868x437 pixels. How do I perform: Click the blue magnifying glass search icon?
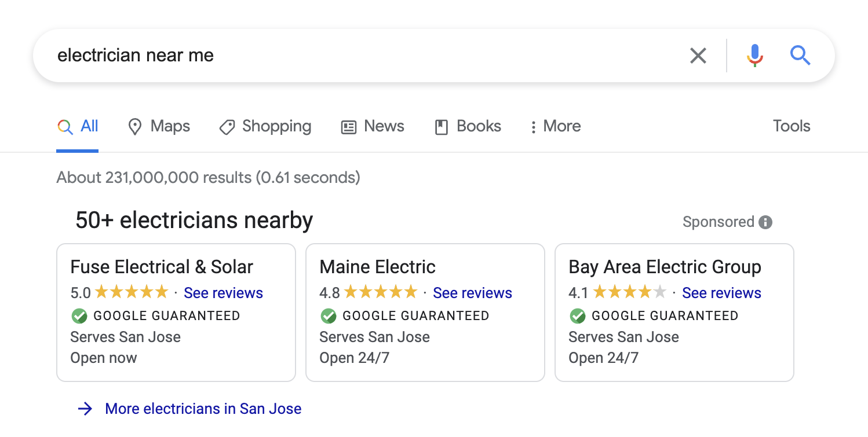click(x=800, y=56)
